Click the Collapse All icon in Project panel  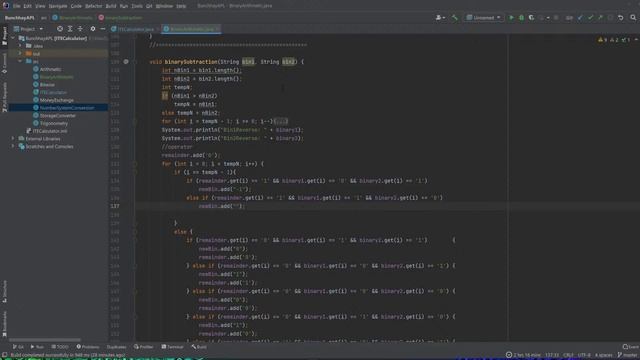point(80,29)
